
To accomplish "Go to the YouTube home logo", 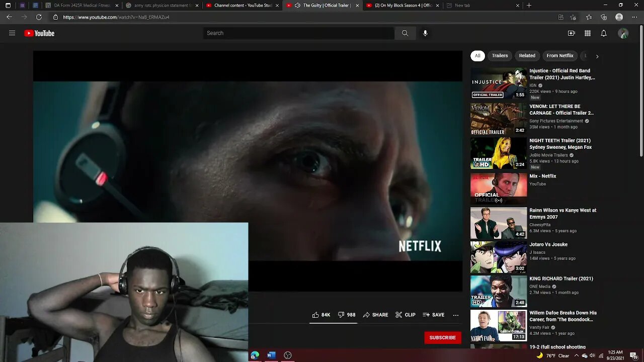I will pos(39,33).
